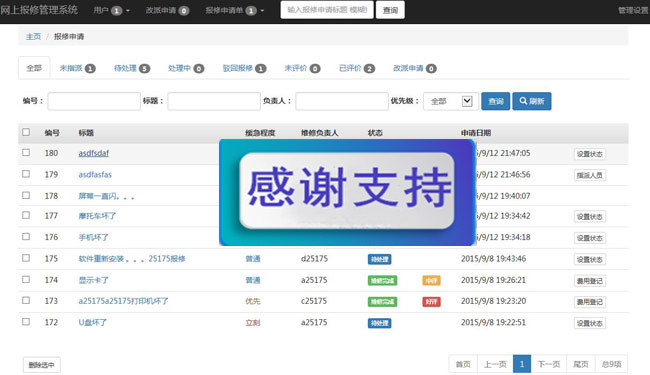The height and width of the screenshot is (375, 650).
Task: Click 上一页 in pagination
Action: coord(495,364)
